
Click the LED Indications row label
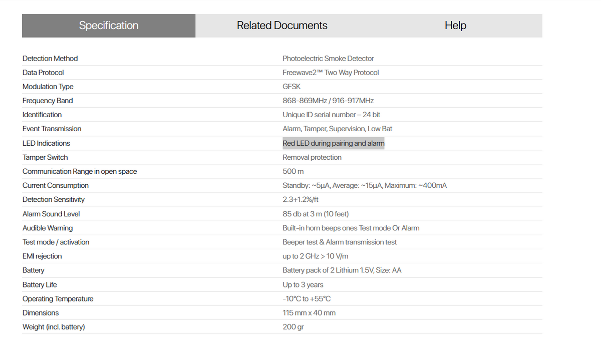[x=46, y=143]
